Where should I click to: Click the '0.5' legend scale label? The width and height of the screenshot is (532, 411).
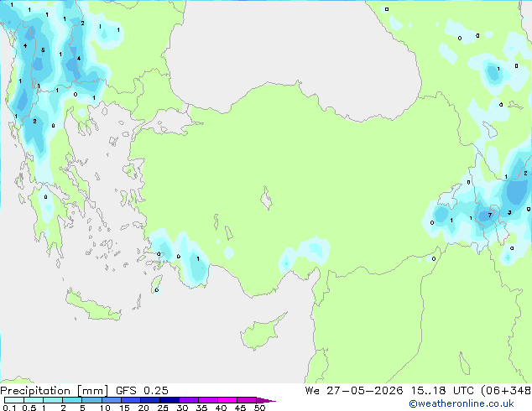29,408
